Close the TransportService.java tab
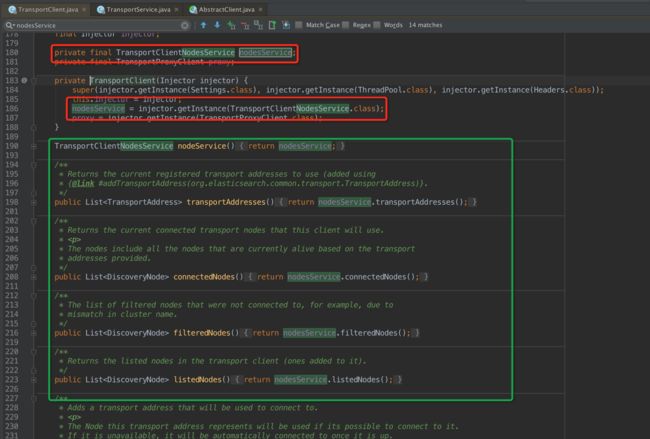650x439 pixels. click(177, 9)
